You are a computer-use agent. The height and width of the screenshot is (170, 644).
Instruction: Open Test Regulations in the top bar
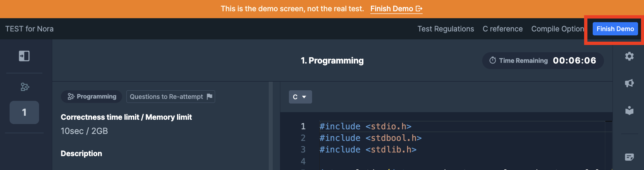tap(445, 29)
